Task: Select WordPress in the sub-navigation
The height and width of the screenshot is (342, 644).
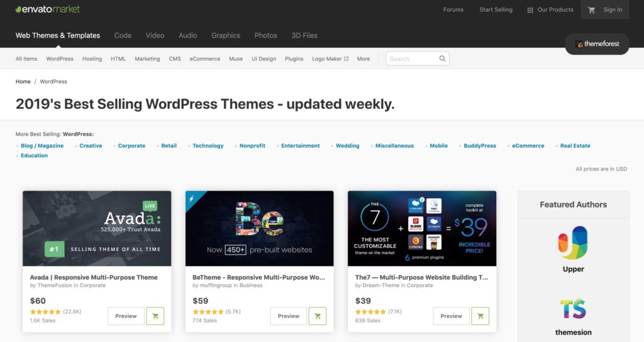Action: pos(60,58)
